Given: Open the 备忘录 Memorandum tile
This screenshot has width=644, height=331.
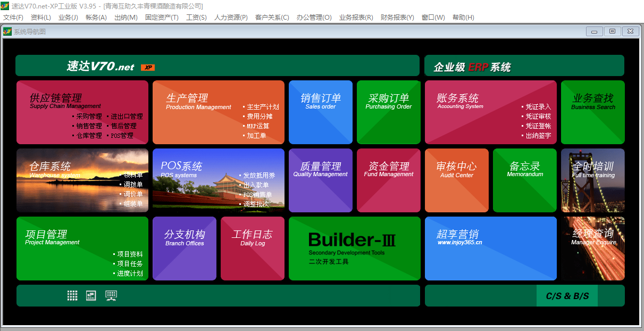Looking at the screenshot, I should (525, 180).
